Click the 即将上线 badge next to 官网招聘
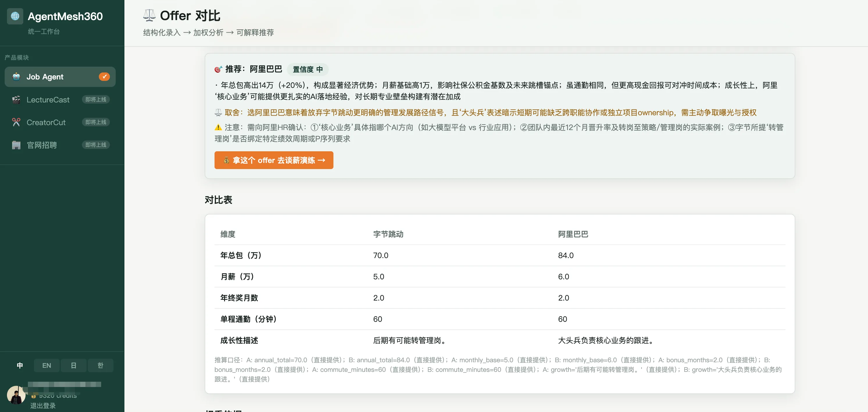The image size is (868, 412). (x=96, y=145)
